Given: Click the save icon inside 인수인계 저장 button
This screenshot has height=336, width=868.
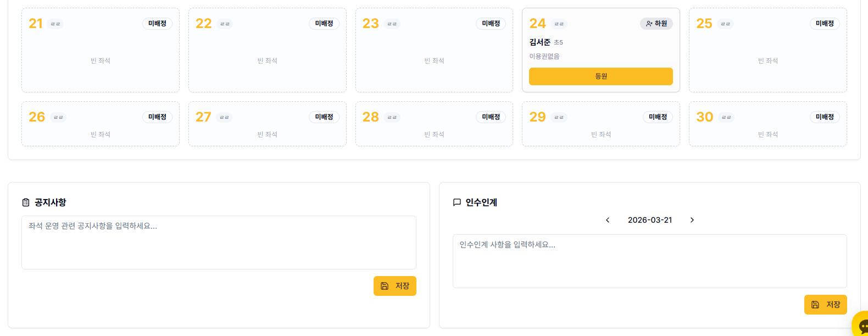Looking at the screenshot, I should click(x=814, y=304).
